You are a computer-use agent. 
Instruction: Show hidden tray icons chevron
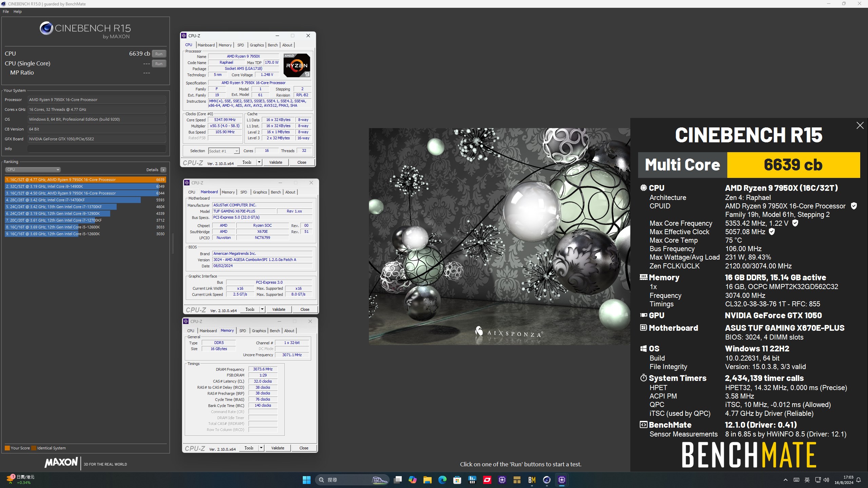(x=785, y=480)
